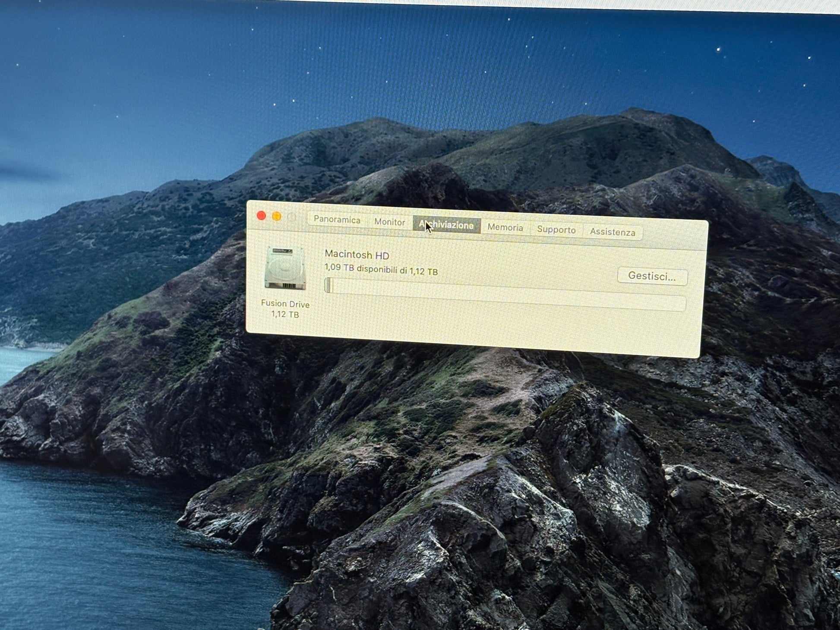Click the used segment of storage bar
This screenshot has height=630, width=840.
point(328,285)
